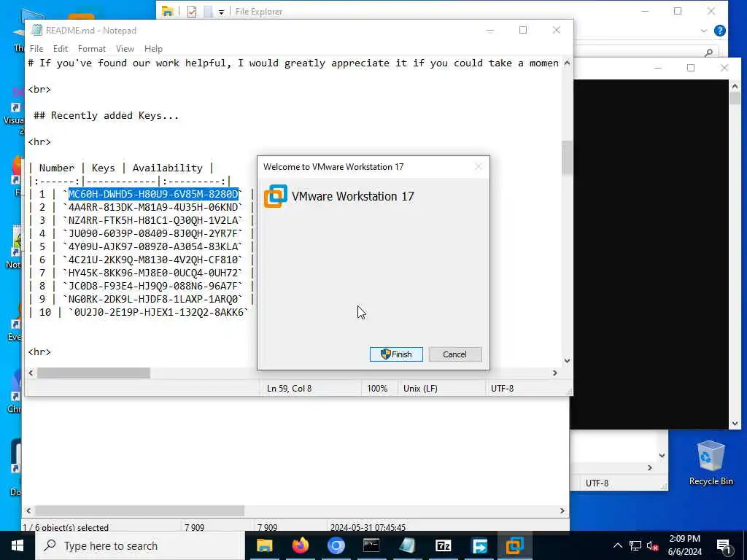Click the File Explorer folder icon in title bar
Screen dimensions: 747x560
point(167,12)
